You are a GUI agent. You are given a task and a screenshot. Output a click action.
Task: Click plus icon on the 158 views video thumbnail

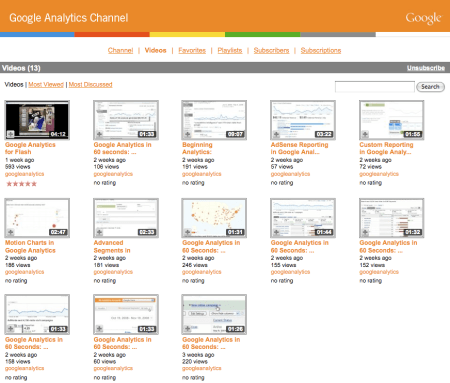[10, 329]
